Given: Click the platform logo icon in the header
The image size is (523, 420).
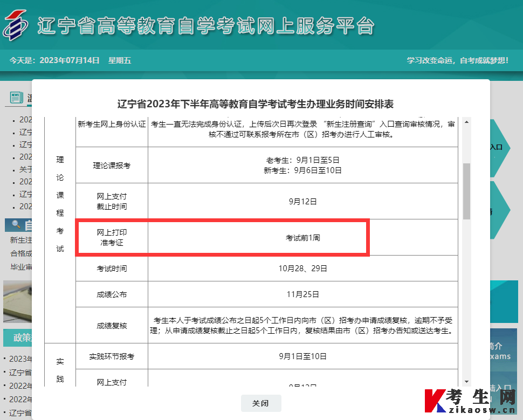Looking at the screenshot, I should click(x=15, y=25).
